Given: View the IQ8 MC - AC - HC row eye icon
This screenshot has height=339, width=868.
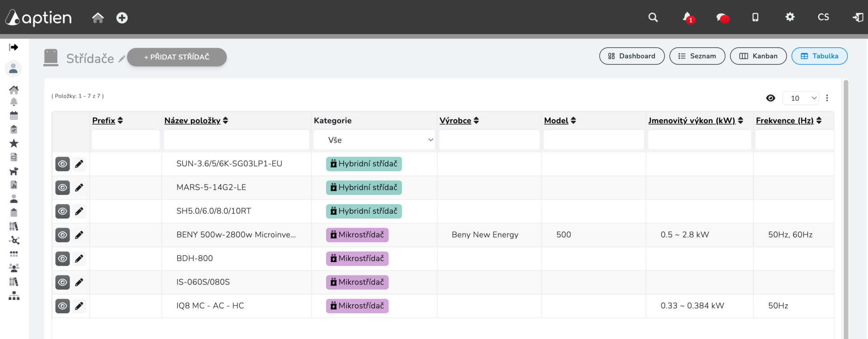Looking at the screenshot, I should (x=62, y=306).
